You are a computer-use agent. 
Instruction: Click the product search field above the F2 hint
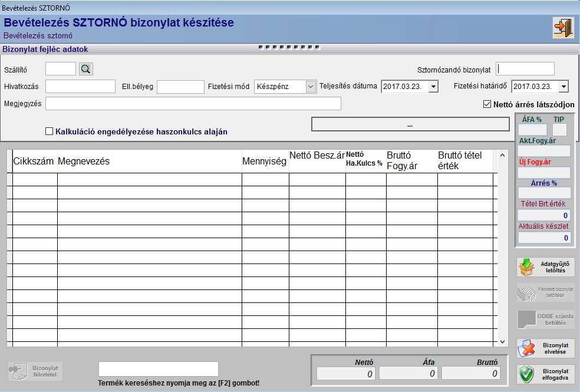click(159, 369)
